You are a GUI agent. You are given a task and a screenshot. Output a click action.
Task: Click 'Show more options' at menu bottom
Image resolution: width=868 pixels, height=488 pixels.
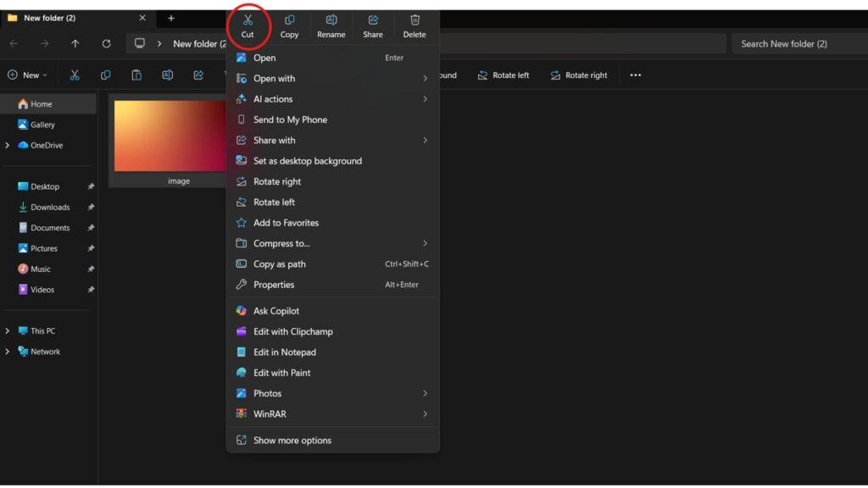click(x=292, y=441)
